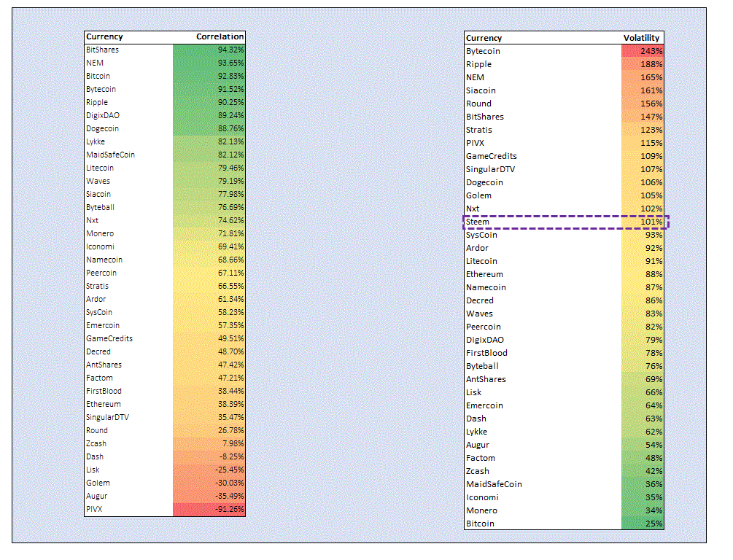
Task: Click Emercoin in the correlation table
Action: pos(103,325)
